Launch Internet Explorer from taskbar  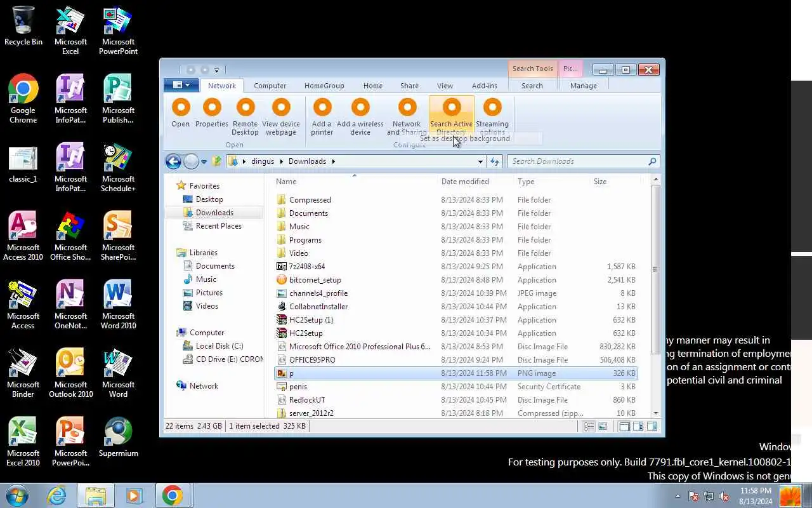(x=56, y=495)
